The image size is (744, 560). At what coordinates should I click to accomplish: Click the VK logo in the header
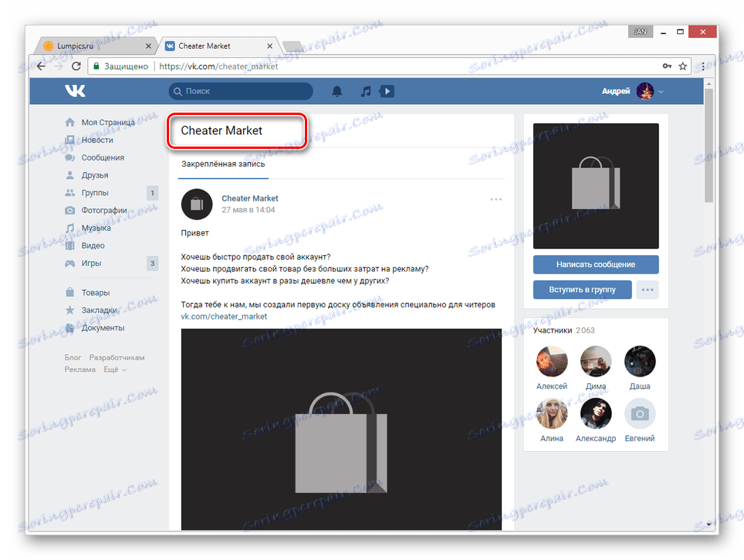[x=75, y=90]
